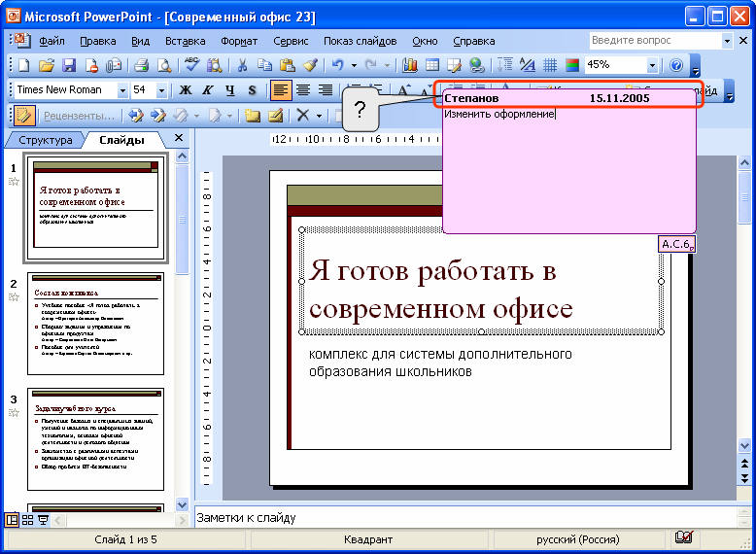Delete the comment with X icon
The image size is (756, 554).
coord(303,116)
